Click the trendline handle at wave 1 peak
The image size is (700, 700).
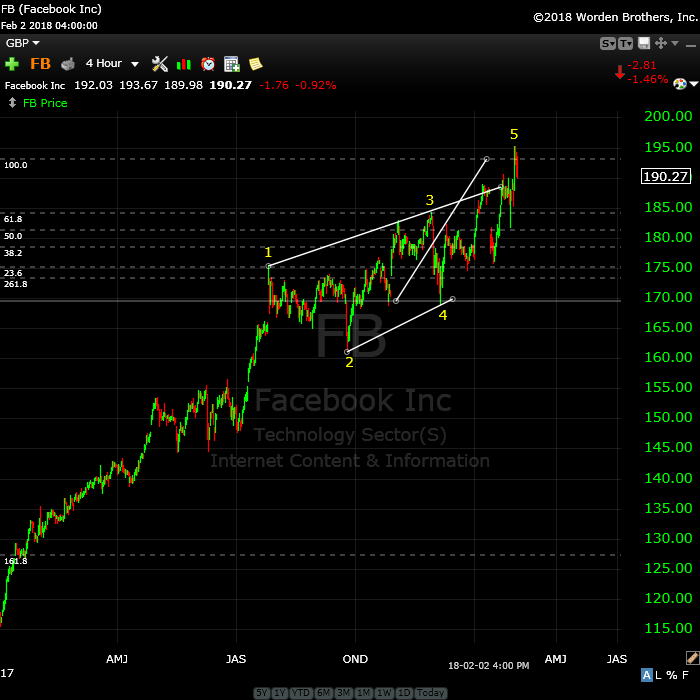click(268, 267)
